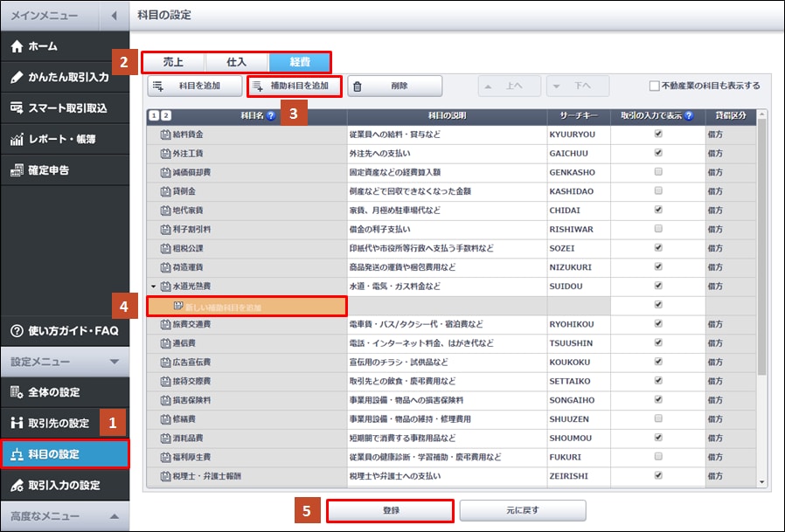This screenshot has width=785, height=532.
Task: Uncheck the display checkbox for 給料賃金
Action: pyautogui.click(x=657, y=135)
